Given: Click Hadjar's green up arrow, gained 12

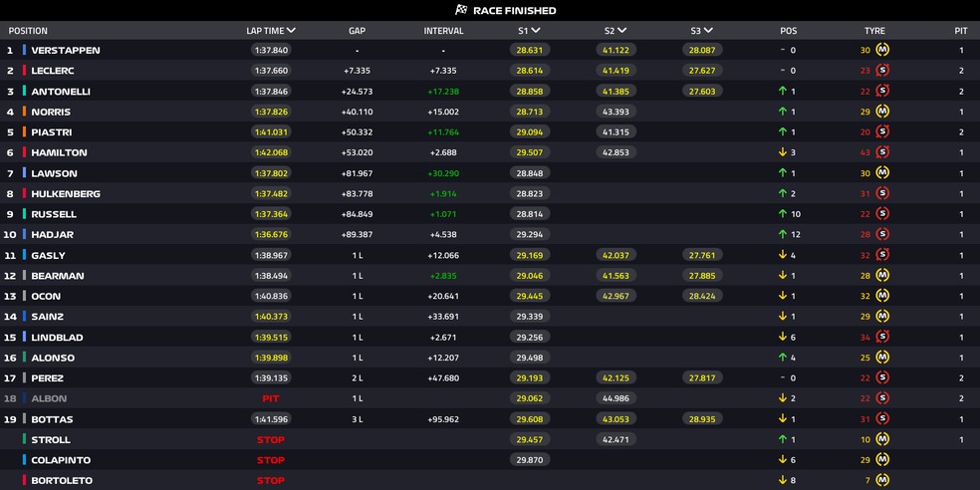Looking at the screenshot, I should (782, 234).
